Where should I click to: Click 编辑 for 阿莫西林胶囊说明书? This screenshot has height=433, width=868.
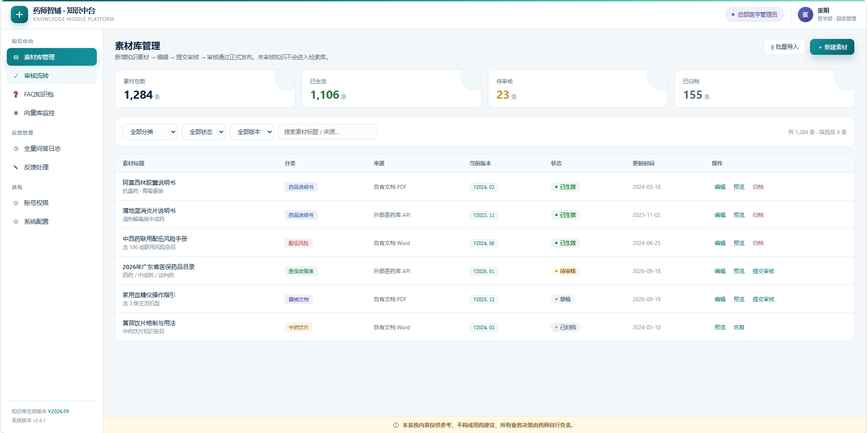(x=720, y=187)
